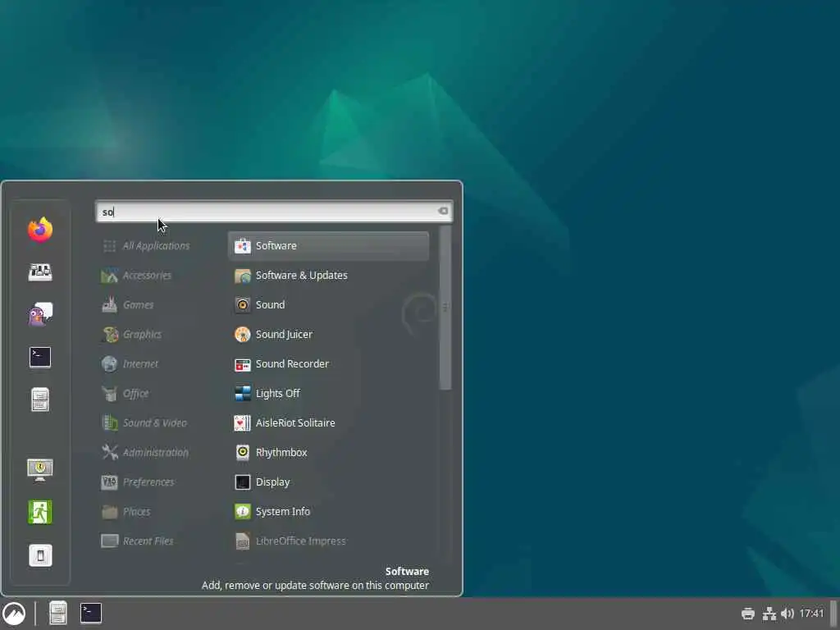This screenshot has height=630, width=840.
Task: Open Files manager from favorites sidebar
Action: [40, 399]
